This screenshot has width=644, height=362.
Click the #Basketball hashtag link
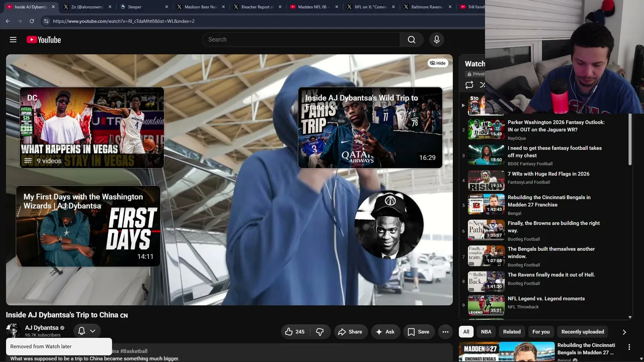134,351
